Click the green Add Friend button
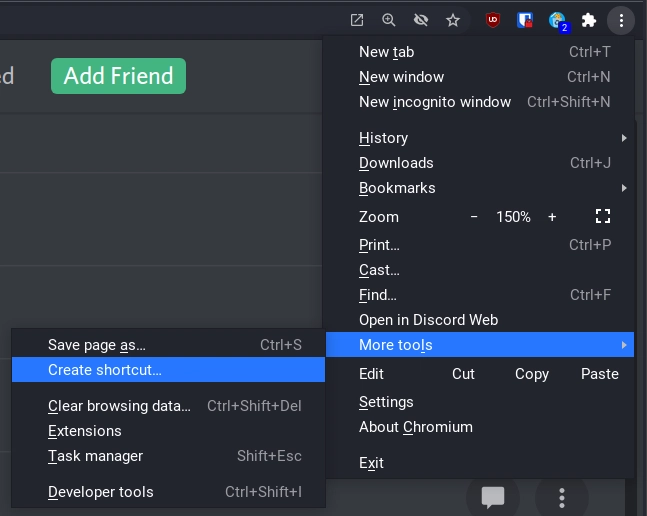The height and width of the screenshot is (516, 647). pyautogui.click(x=118, y=76)
